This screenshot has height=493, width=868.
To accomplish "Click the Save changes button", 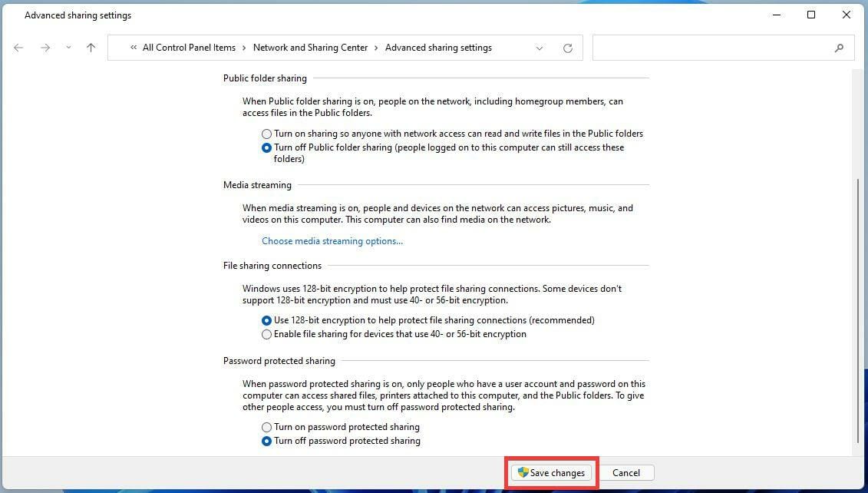I will [x=551, y=473].
